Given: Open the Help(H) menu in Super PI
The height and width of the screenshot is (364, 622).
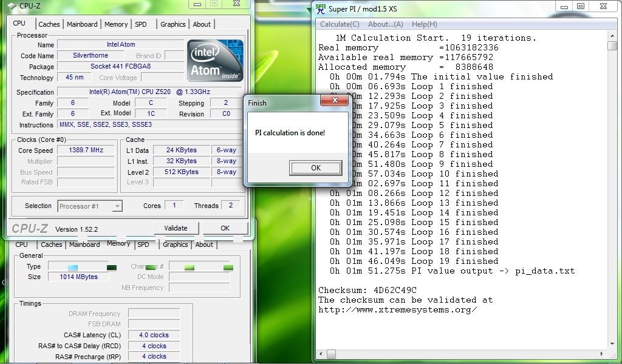Looking at the screenshot, I should pos(425,24).
